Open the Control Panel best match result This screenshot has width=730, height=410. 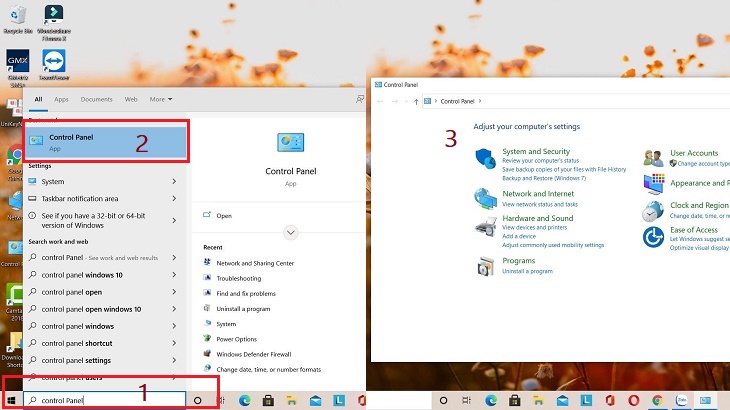tap(106, 142)
